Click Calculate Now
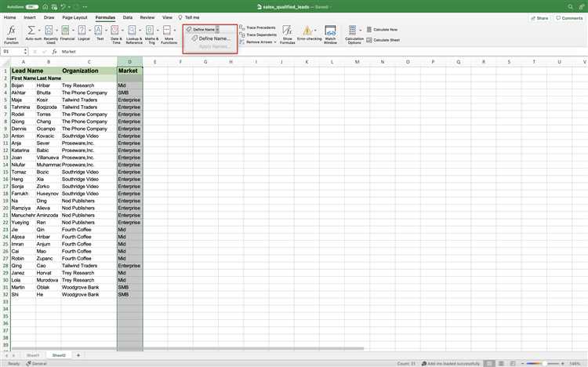The width and height of the screenshot is (588, 367). point(382,29)
